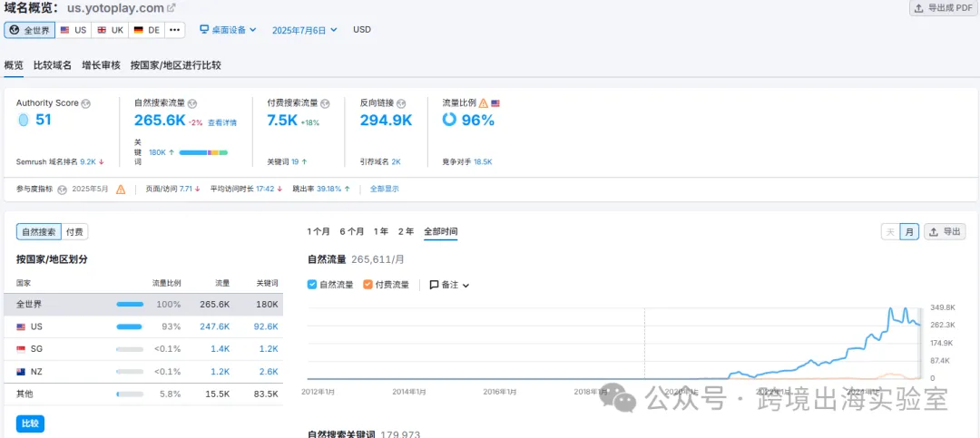Click info icon next to 自然搜索流量
The image size is (980, 438).
tap(193, 103)
